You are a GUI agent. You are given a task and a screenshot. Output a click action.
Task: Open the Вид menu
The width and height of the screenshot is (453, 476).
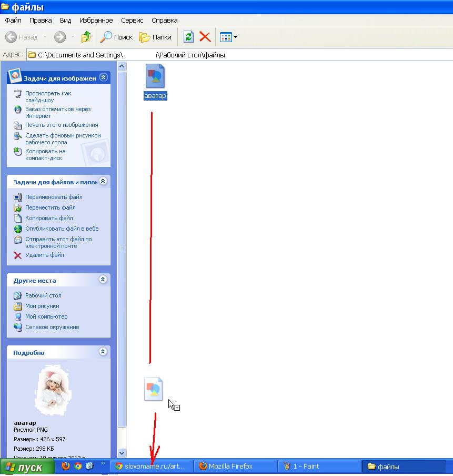(65, 21)
